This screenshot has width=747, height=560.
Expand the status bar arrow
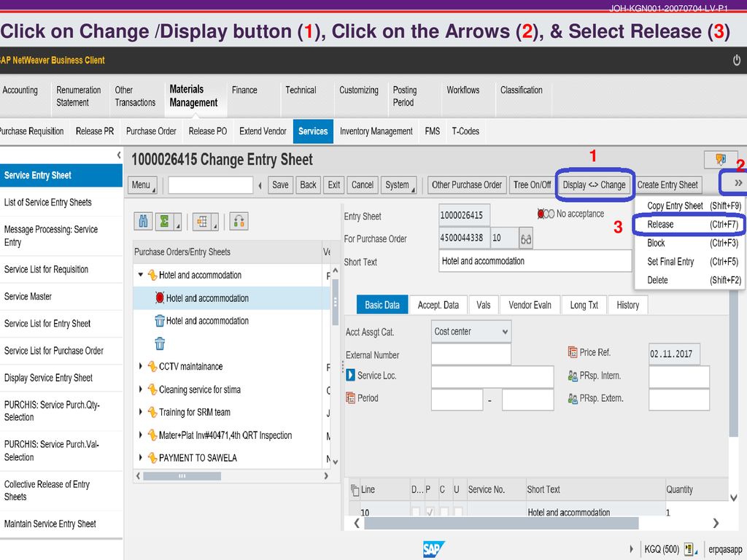[631, 549]
